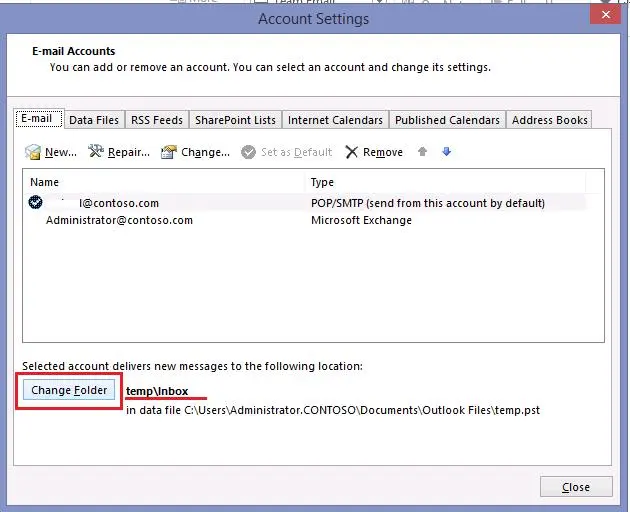Screen dimensions: 630x512
Task: Switch to SharePoint Lists tab
Action: pyautogui.click(x=235, y=120)
